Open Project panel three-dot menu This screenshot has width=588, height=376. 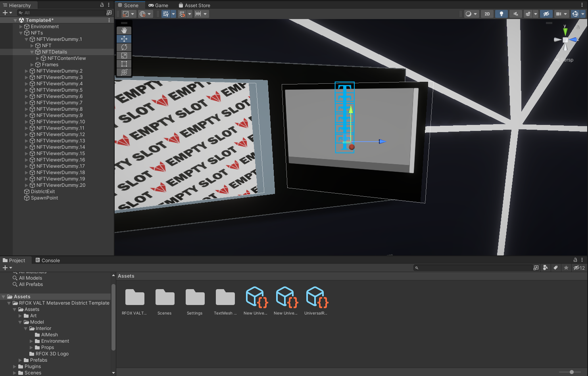(x=582, y=260)
